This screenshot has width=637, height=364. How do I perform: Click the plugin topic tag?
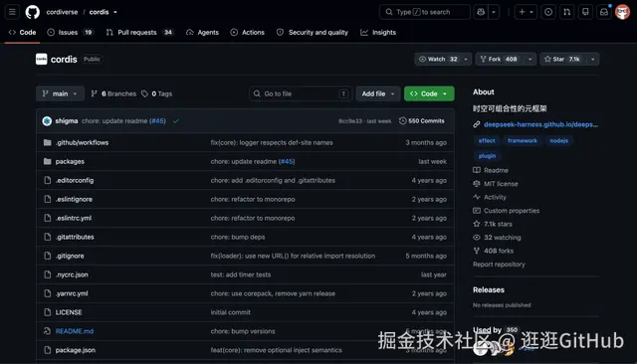tap(487, 156)
